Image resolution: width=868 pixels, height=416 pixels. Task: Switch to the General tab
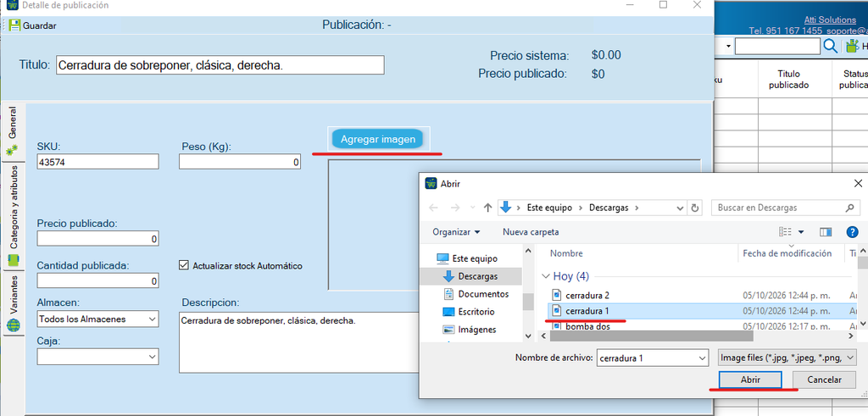12,130
